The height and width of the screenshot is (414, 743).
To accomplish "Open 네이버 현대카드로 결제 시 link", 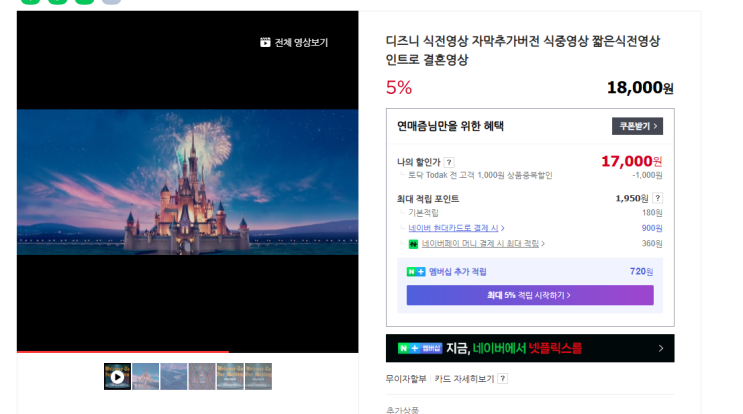I will pos(453,228).
